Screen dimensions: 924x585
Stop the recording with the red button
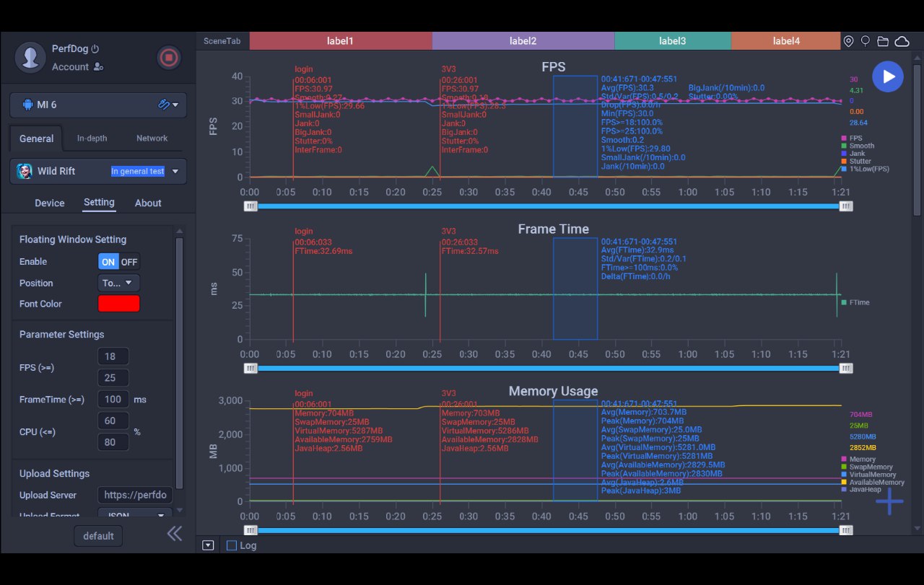click(x=169, y=58)
